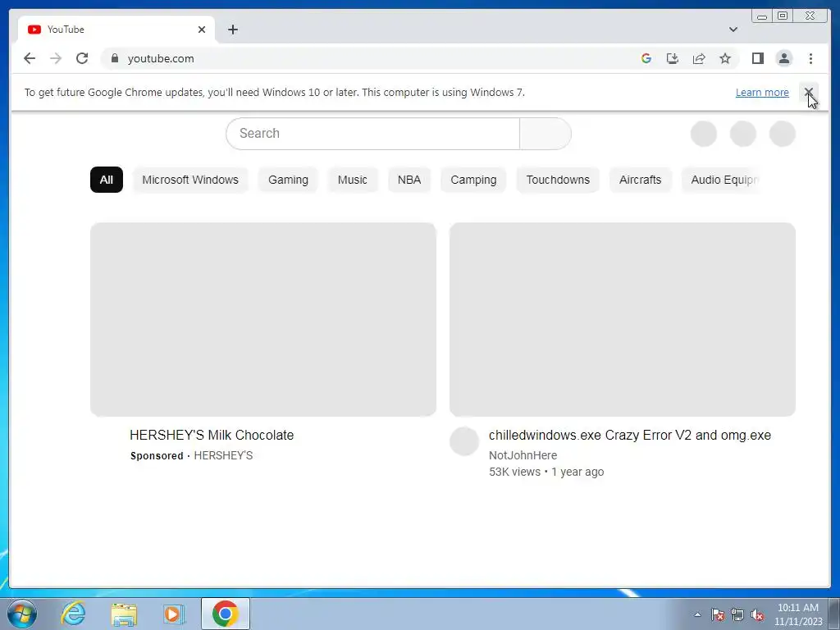The height and width of the screenshot is (630, 840).
Task: Click the forward navigation arrow
Action: point(56,58)
